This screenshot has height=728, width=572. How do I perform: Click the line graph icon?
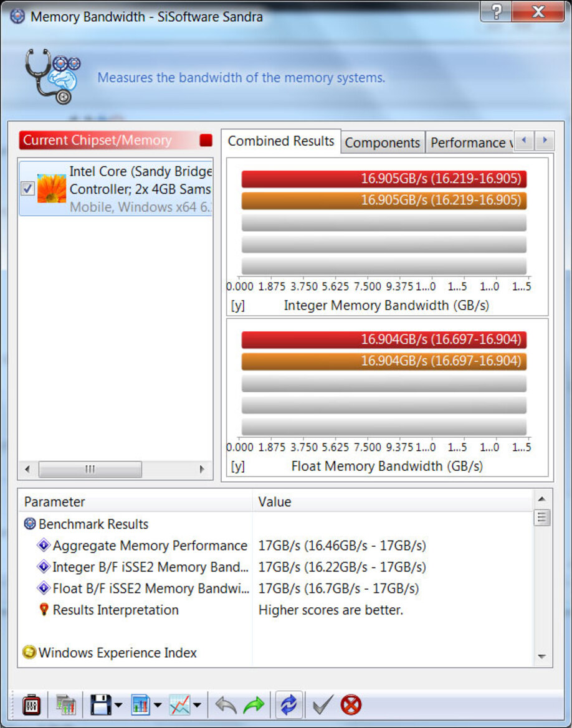click(180, 705)
